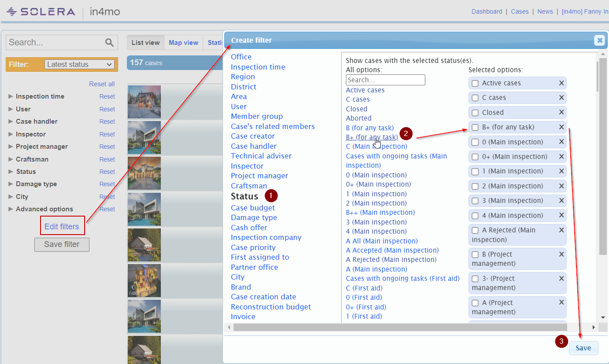
Task: Remove B (Project management) selected option
Action: 561,254
